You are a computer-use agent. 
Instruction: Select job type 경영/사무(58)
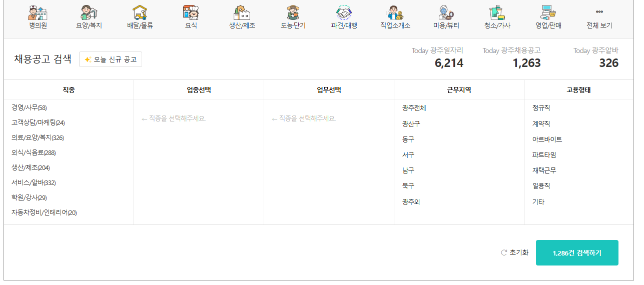click(x=29, y=107)
